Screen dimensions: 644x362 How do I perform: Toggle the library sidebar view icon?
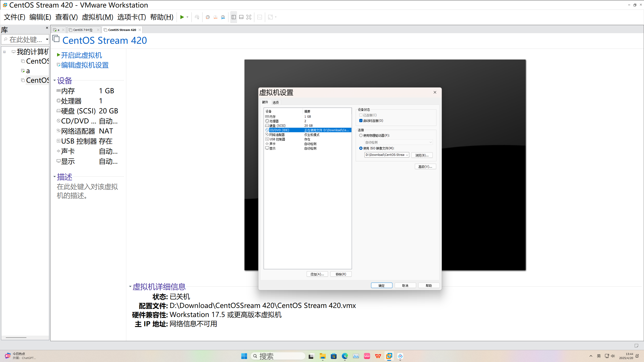(x=234, y=17)
